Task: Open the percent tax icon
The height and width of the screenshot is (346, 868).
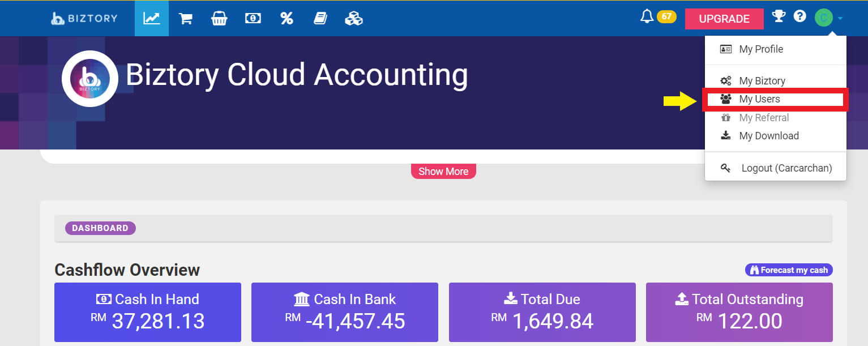Action: tap(287, 19)
